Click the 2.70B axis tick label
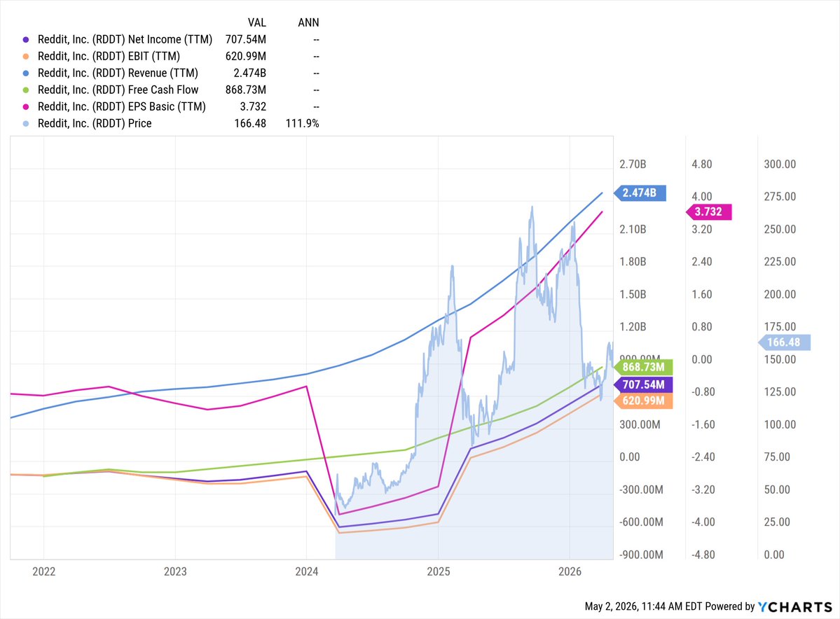Image resolution: width=840 pixels, height=619 pixels. coord(633,165)
